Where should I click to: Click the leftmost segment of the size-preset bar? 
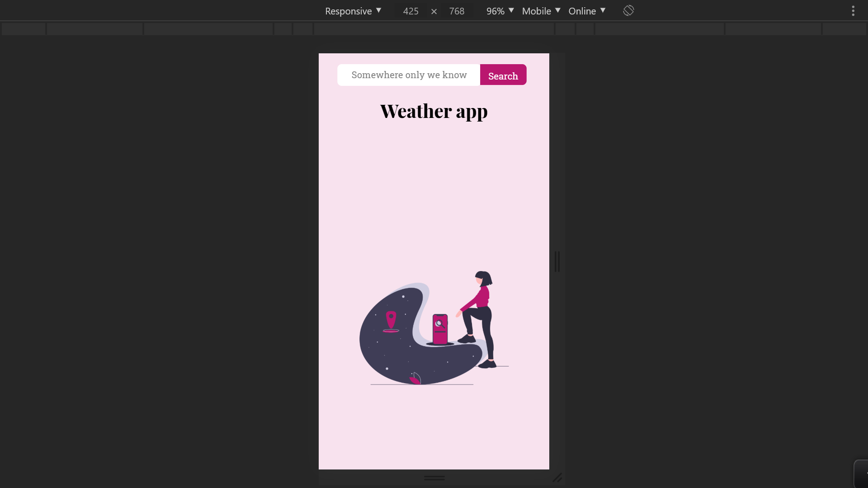pos(24,29)
